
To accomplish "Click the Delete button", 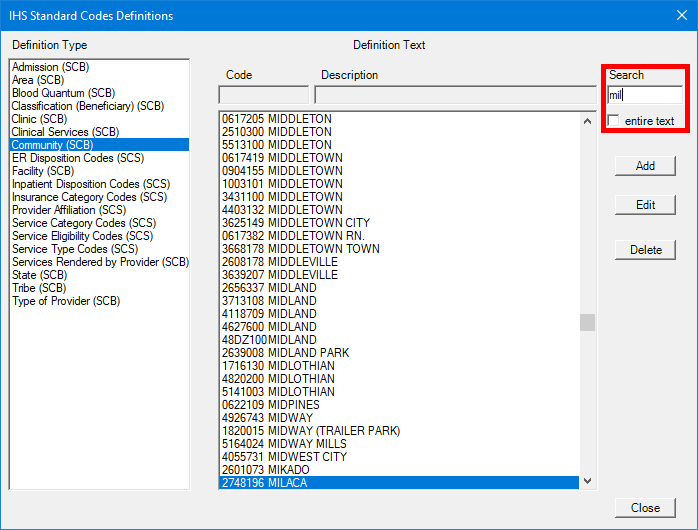I will tap(645, 250).
